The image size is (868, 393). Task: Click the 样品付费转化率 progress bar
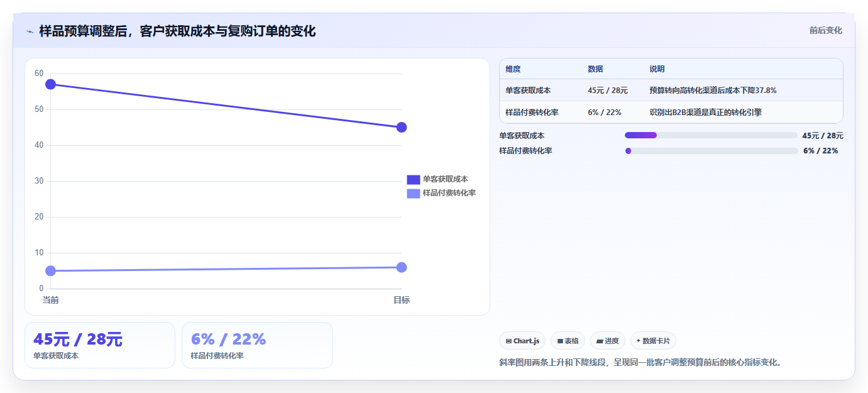pyautogui.click(x=711, y=151)
